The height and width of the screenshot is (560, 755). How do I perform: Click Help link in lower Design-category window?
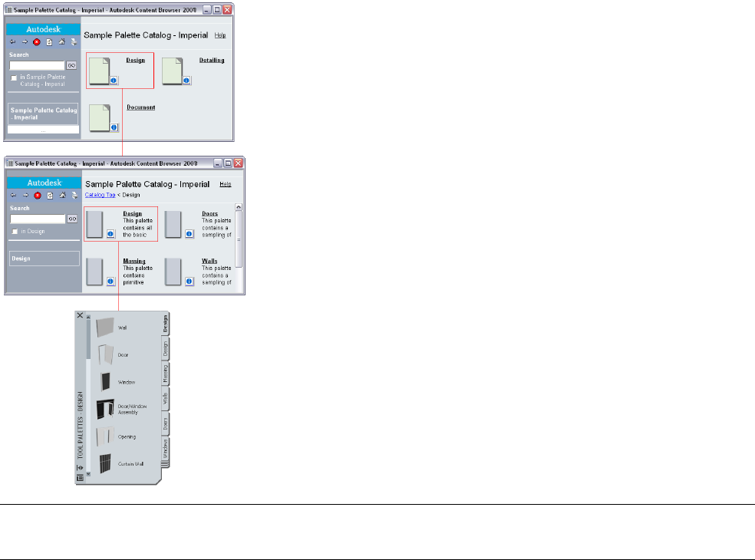point(226,184)
